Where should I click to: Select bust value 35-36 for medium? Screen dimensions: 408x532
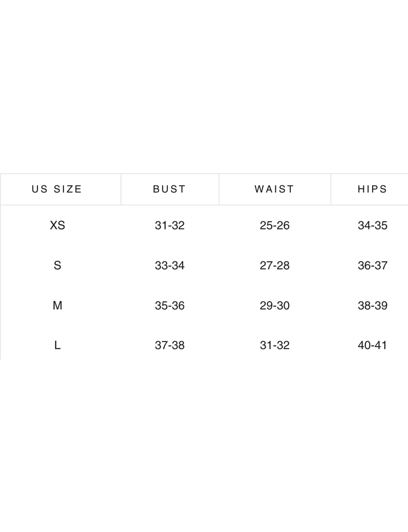(x=170, y=305)
